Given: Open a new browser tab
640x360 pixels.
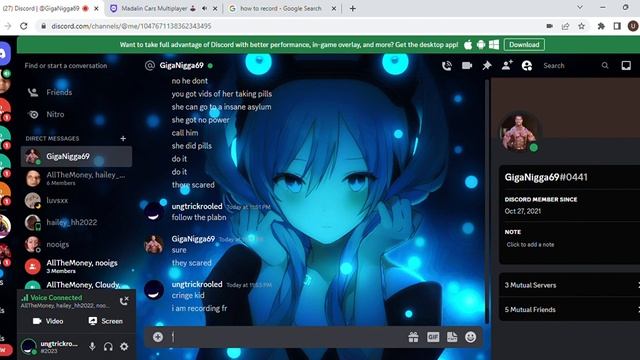Looking at the screenshot, I should click(x=353, y=8).
